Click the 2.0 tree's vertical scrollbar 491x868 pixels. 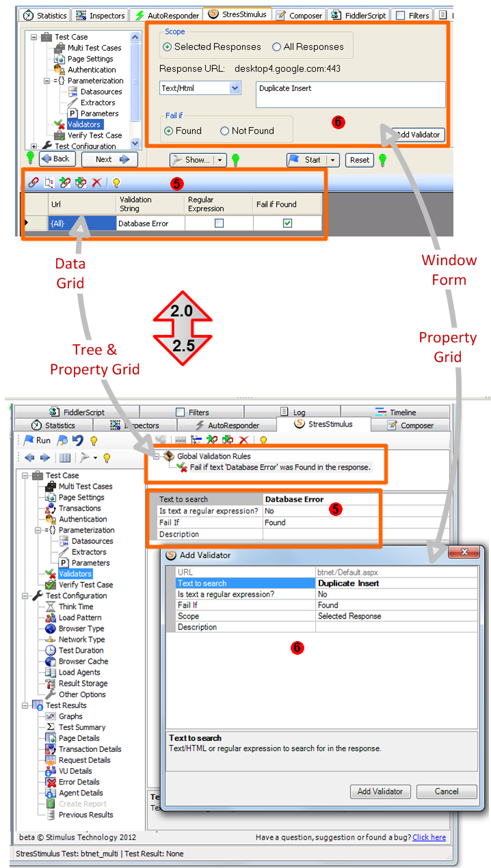[x=135, y=89]
